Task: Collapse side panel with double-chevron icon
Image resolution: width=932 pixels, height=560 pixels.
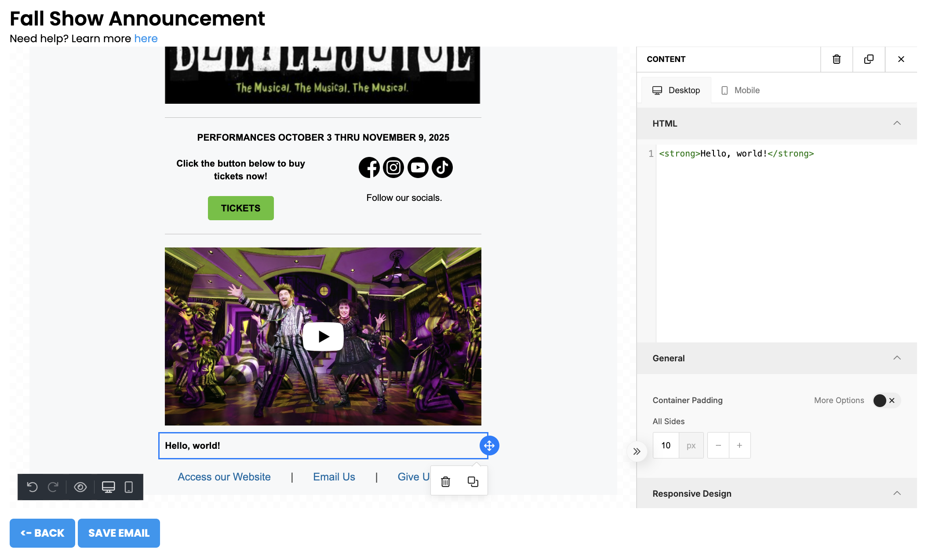Action: pos(637,451)
